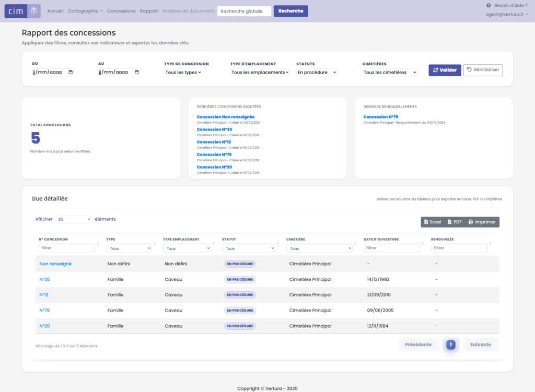This screenshot has height=392, width=535.
Task: Open the Cartographie menu
Action: [85, 11]
